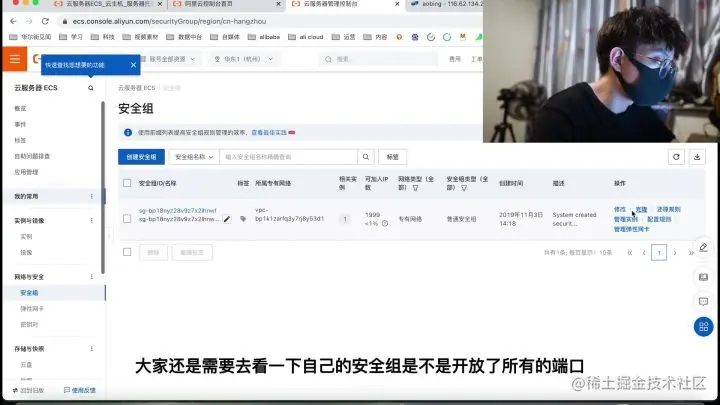Reload the browser page
Viewport: 720px width, 405px height.
(45, 21)
